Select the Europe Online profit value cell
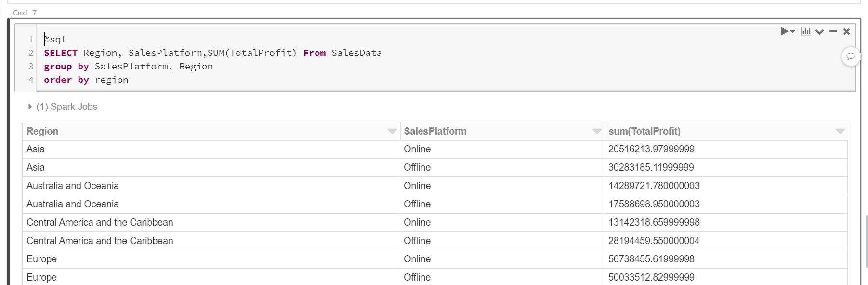 pyautogui.click(x=651, y=259)
